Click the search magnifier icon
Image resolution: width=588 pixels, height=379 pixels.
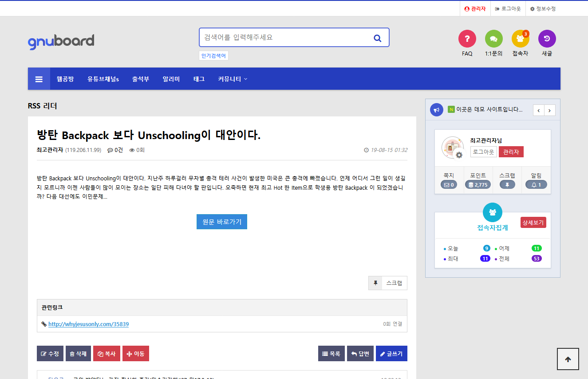pyautogui.click(x=377, y=37)
